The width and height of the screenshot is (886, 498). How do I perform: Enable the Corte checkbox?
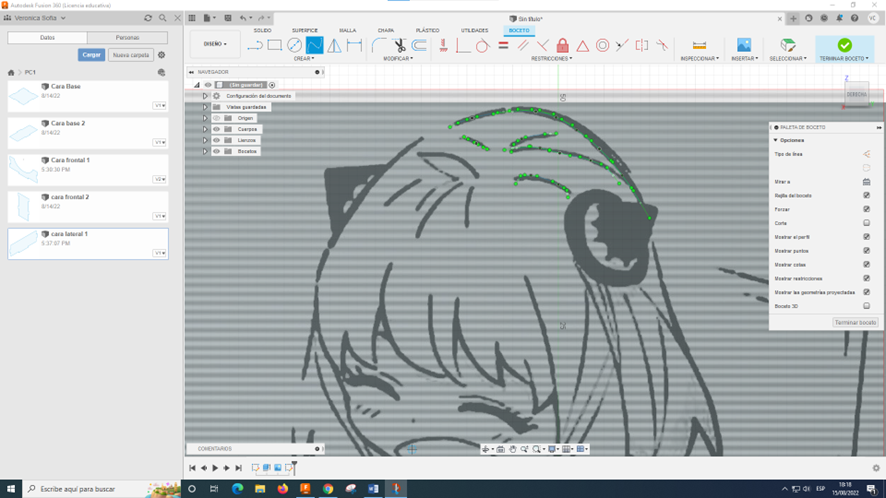click(866, 223)
